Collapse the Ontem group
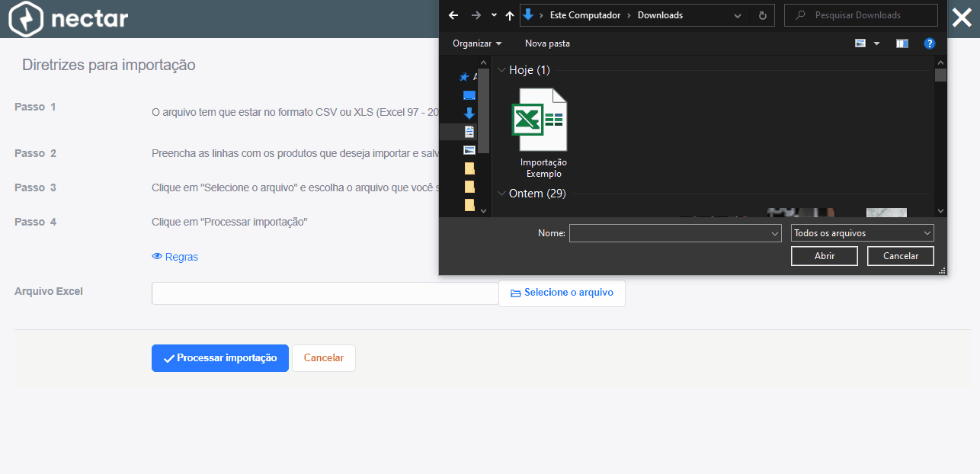 (x=501, y=194)
